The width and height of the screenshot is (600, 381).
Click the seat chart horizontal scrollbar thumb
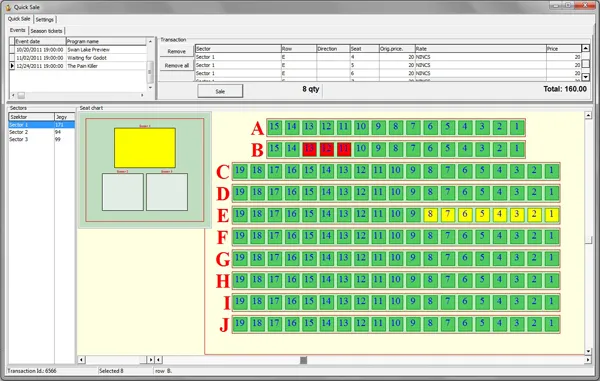[x=303, y=360]
